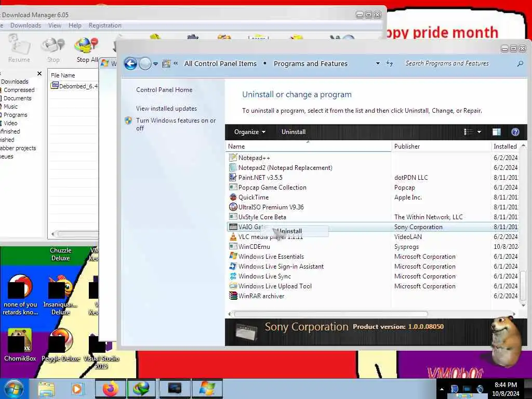532x399 pixels.
Task: Open View menu in Download Manager
Action: coord(55,25)
